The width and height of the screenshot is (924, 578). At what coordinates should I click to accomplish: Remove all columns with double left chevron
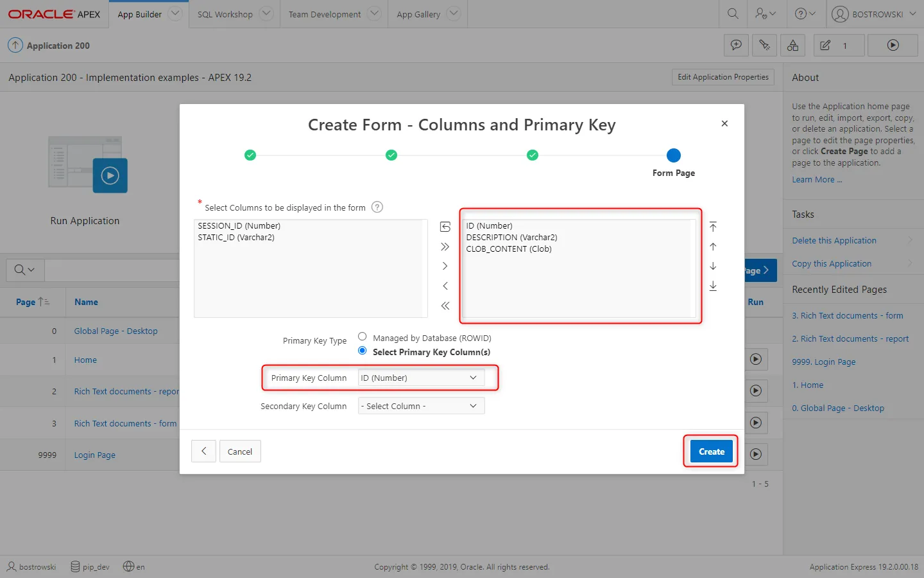coord(445,306)
